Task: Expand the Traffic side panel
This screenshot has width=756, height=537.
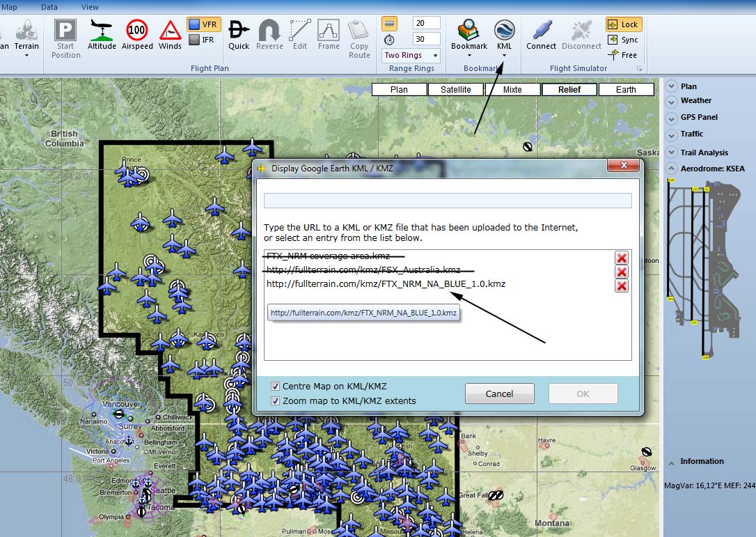Action: click(x=671, y=134)
